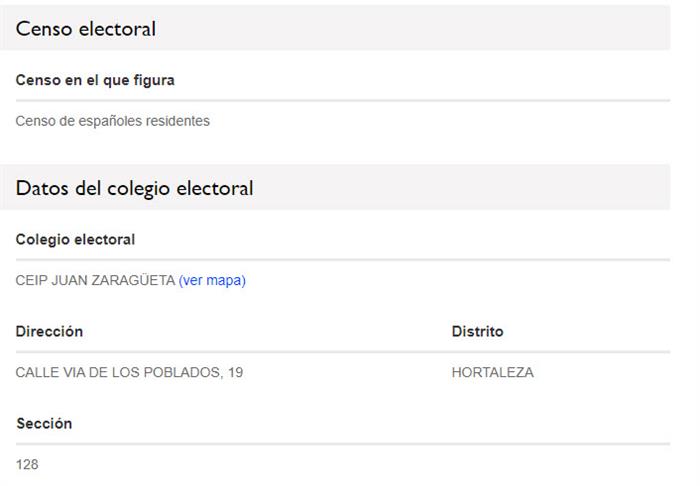Click the street number "19" in the address
Viewport: 700px width, 486px height.
235,373
